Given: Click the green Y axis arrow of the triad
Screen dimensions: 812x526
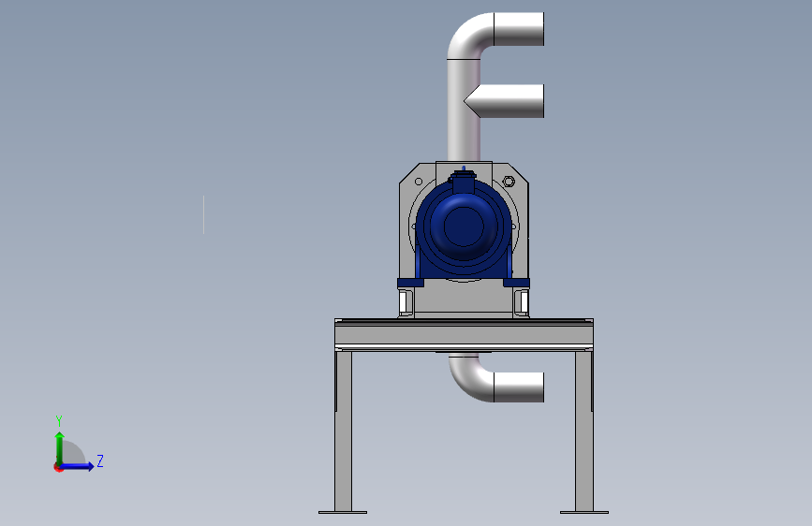Looking at the screenshot, I should (59, 448).
